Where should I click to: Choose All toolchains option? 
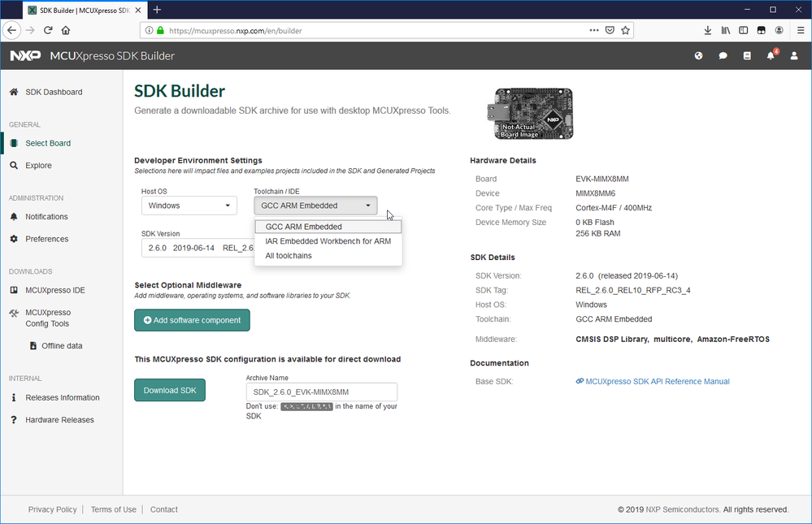[328, 256]
